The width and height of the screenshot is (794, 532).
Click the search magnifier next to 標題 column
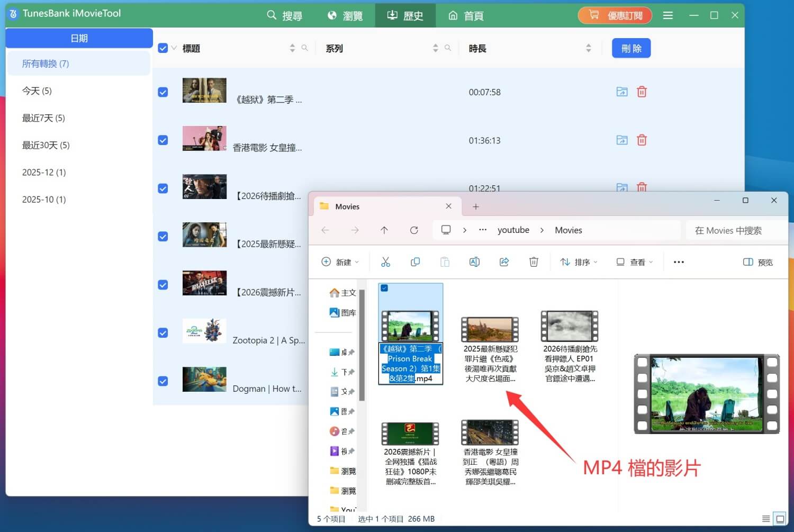(x=305, y=48)
